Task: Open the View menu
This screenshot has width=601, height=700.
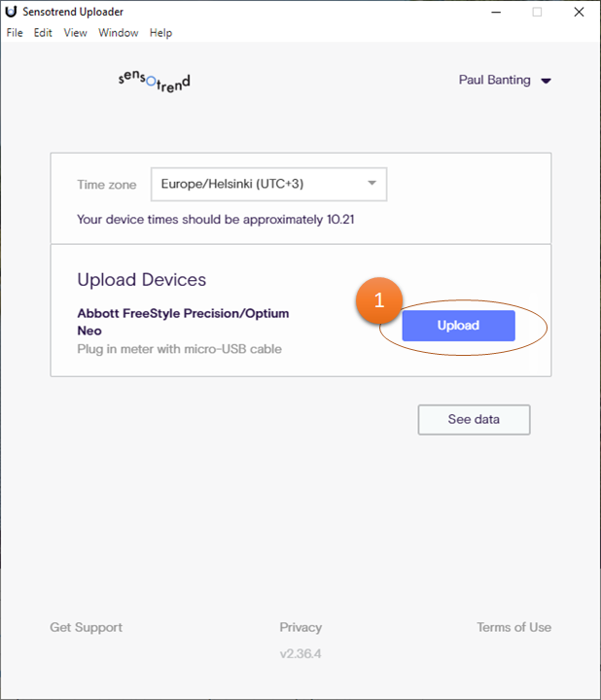Action: 75,33
